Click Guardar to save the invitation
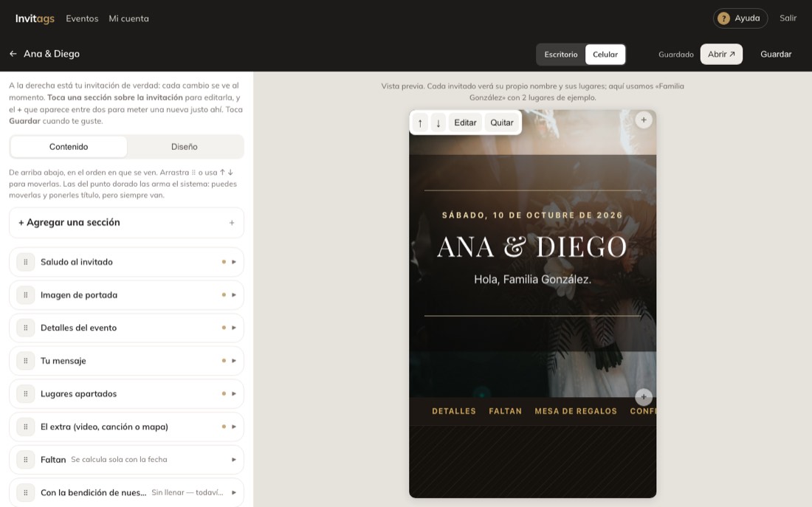 click(x=776, y=55)
